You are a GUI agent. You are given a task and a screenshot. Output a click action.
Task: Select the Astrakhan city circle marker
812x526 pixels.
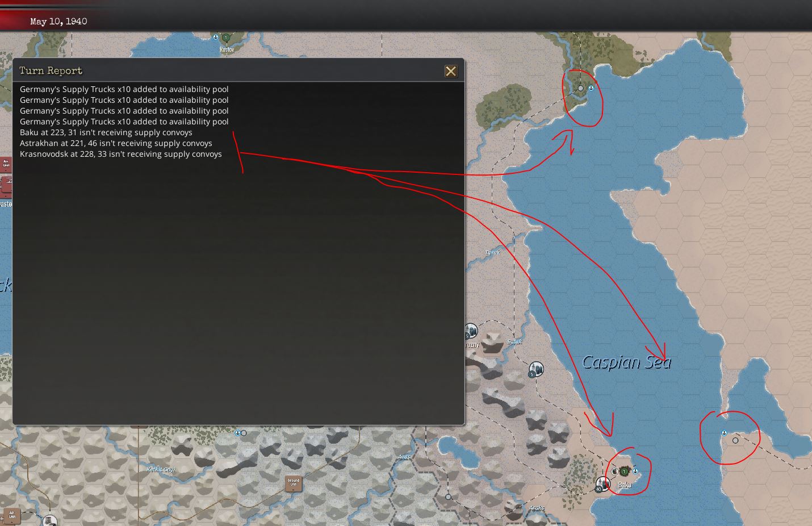580,88
